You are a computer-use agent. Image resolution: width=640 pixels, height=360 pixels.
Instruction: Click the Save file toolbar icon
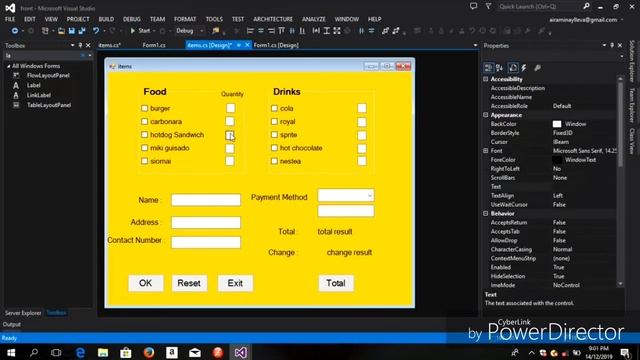tap(71, 31)
